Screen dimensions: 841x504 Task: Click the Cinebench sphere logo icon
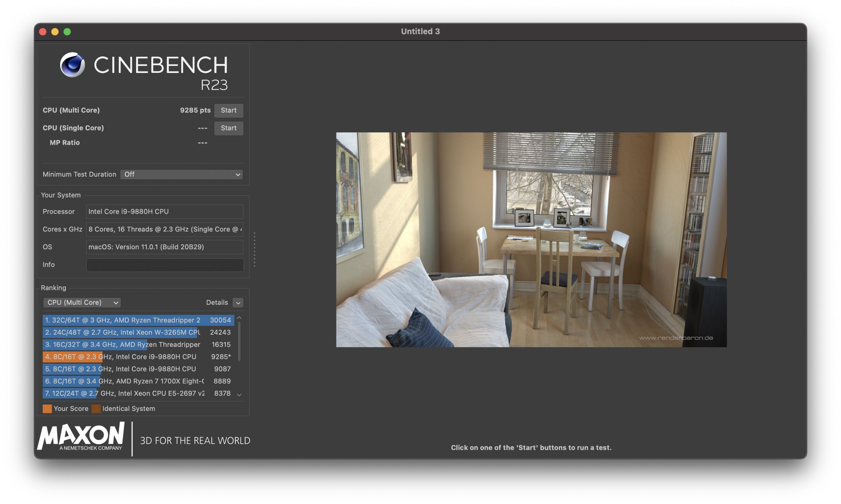[72, 65]
